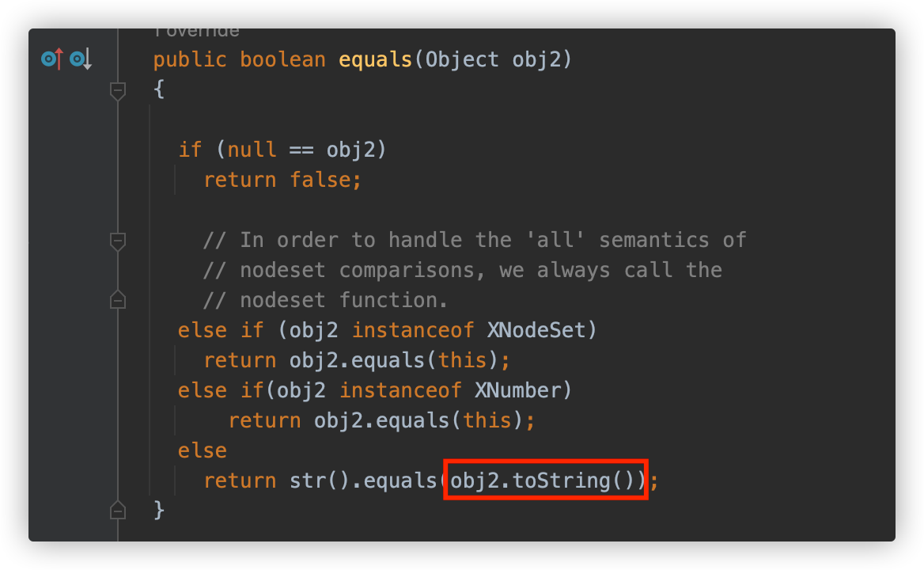Click the 'nodeset comparisons' comment line
The width and height of the screenshot is (924, 570).
(462, 270)
